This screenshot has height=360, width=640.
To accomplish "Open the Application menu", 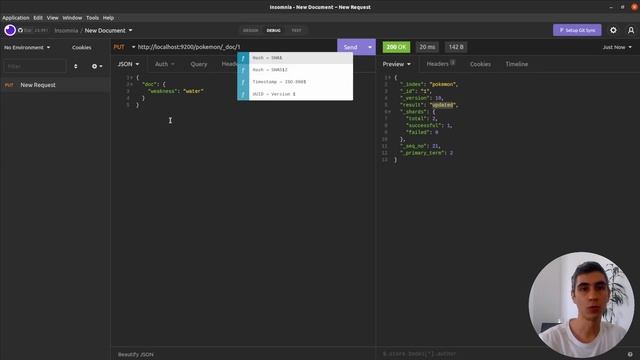I will point(16,18).
